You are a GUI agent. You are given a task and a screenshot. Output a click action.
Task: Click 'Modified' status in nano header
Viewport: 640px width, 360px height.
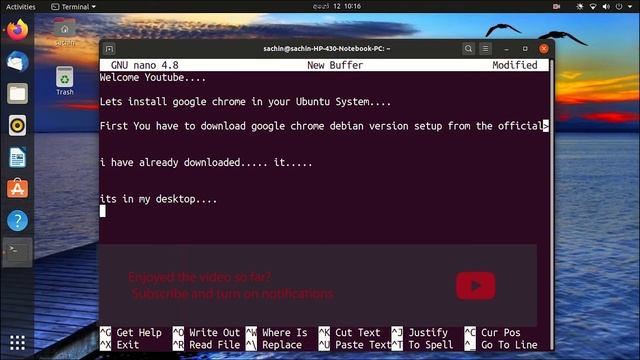[515, 65]
